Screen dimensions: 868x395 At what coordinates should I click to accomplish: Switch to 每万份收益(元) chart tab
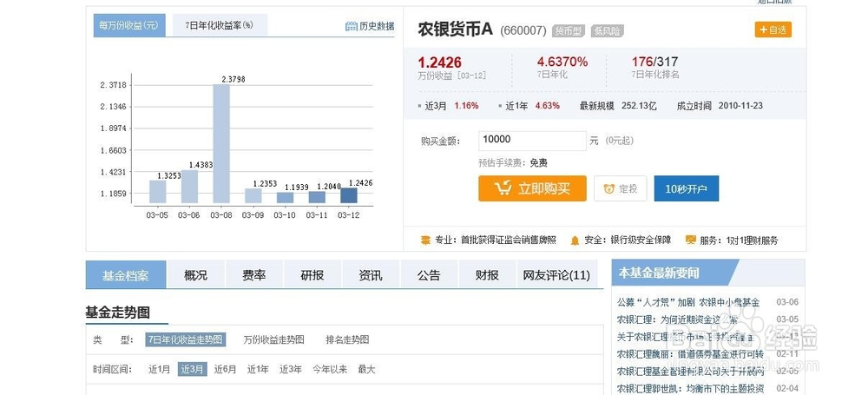click(x=129, y=25)
